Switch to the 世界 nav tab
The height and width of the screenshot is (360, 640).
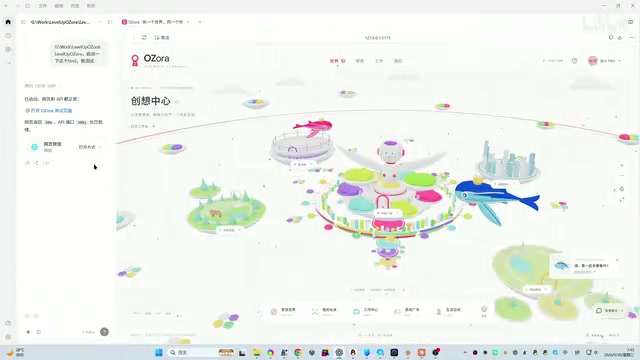[337, 61]
